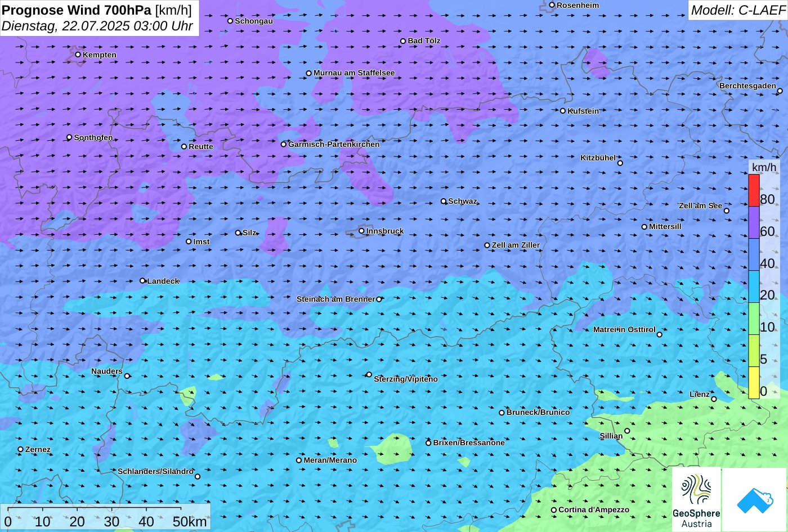Screen dimensions: 788x532
Task: Pick the lime 5–10 km/h legend swatch
Action: tap(754, 351)
